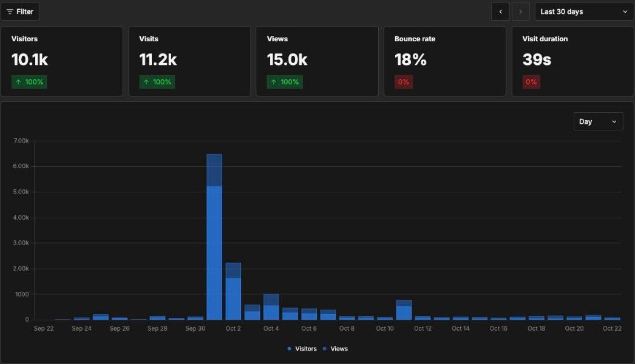635x364 pixels.
Task: Click the Oct 2 chart bar
Action: tap(233, 292)
